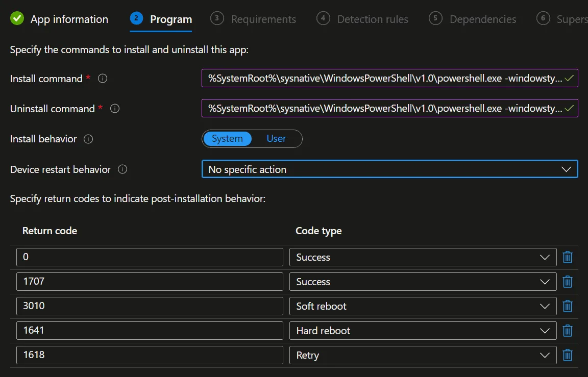Select User install behavior

click(276, 139)
